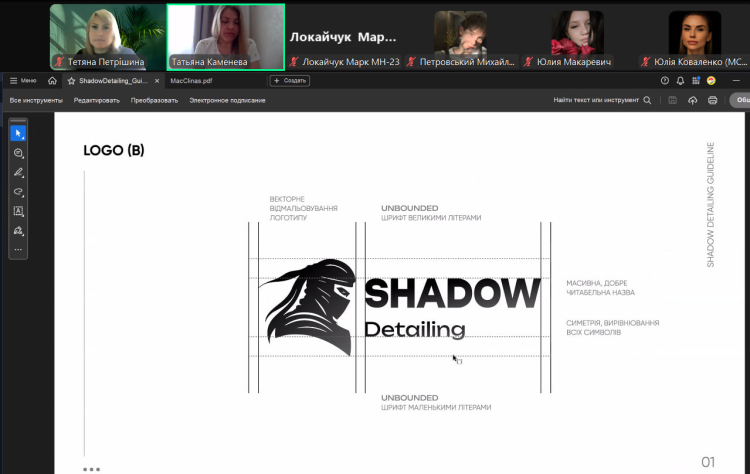Select the text box tool
750x474 pixels.
pos(18,211)
